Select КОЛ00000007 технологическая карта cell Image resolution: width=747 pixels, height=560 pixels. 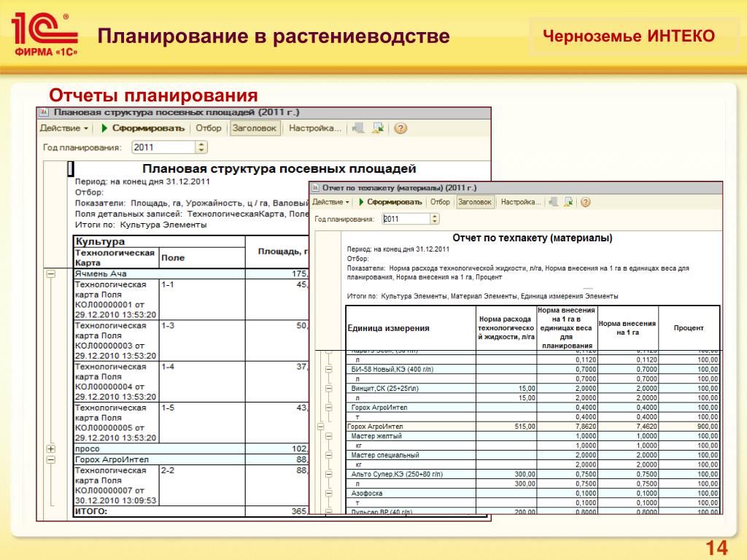click(x=116, y=485)
